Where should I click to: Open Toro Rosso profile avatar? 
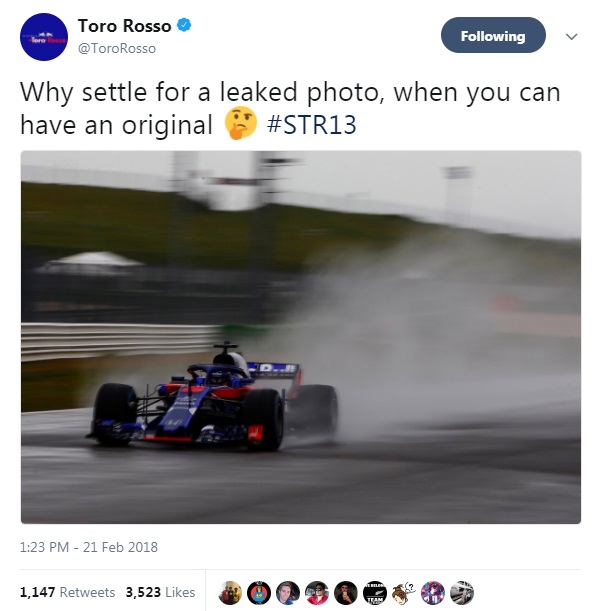click(44, 37)
